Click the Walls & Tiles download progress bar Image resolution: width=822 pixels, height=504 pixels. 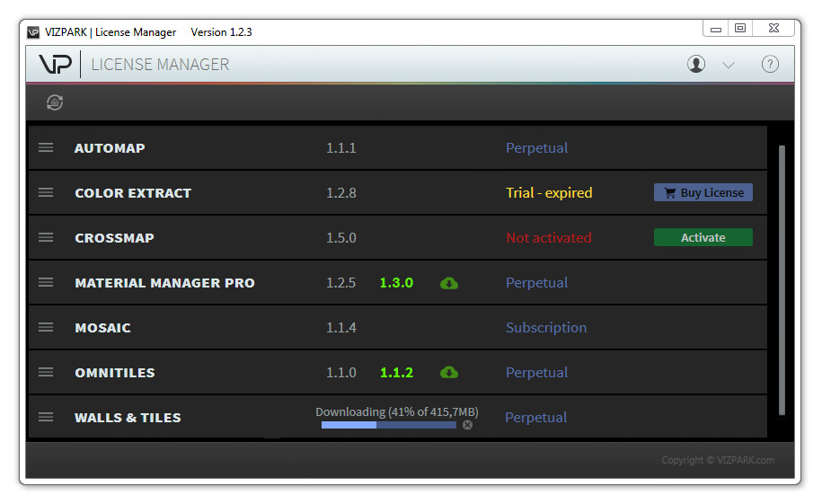pyautogui.click(x=388, y=425)
